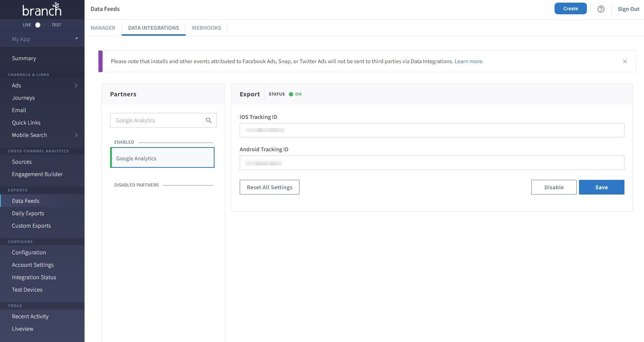This screenshot has height=342, width=644.
Task: Click into the Android Tracking ID field
Action: (x=432, y=163)
